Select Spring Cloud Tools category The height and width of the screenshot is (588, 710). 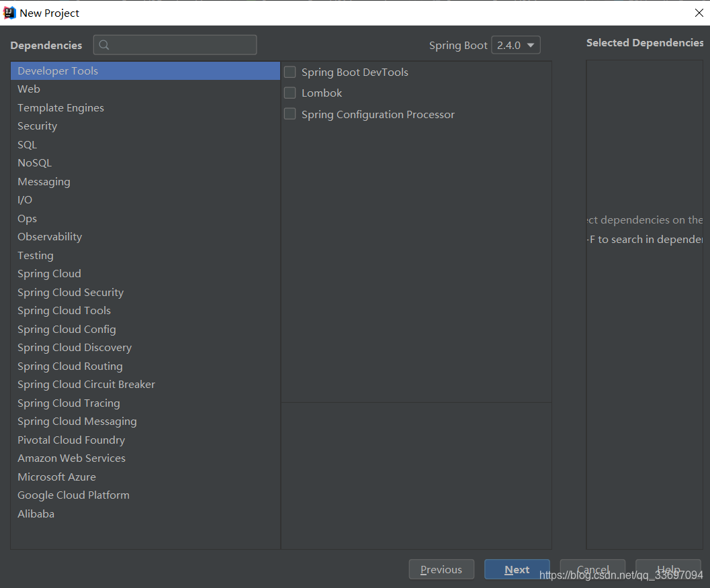coord(145,311)
